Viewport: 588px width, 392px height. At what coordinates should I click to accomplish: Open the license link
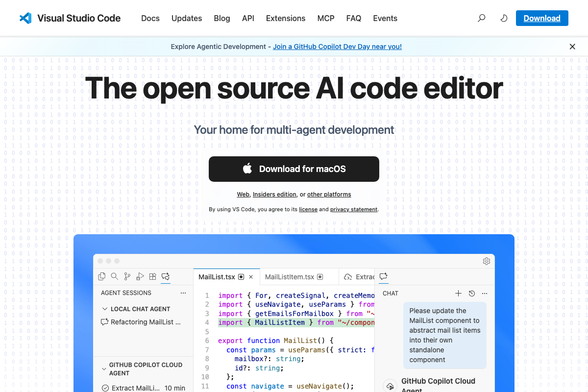coord(308,209)
